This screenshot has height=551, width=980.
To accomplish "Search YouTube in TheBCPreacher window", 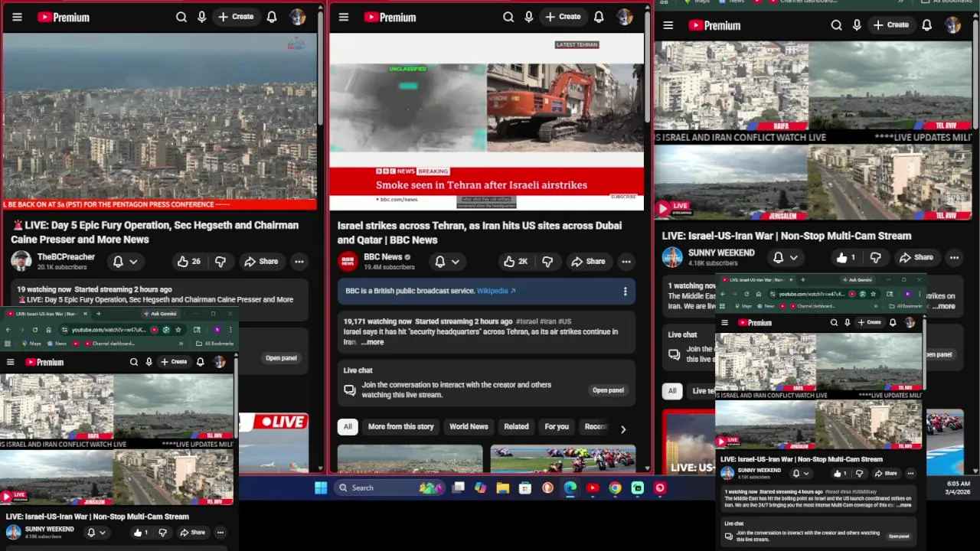I will 181,17.
